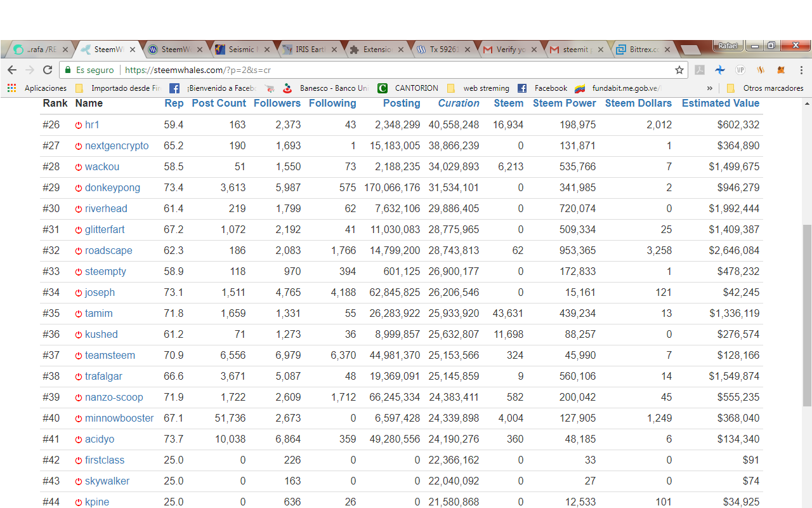Click the red power icon beside tamim

tap(79, 314)
